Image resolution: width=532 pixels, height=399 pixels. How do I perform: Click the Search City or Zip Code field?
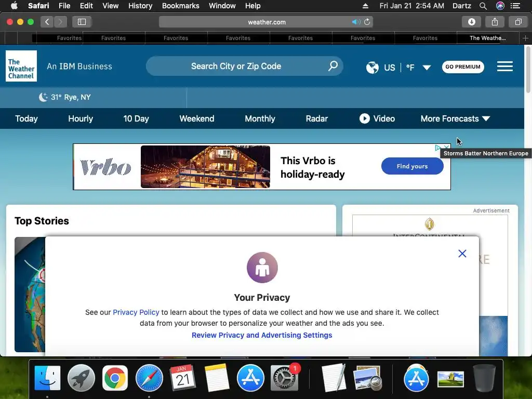[244, 66]
